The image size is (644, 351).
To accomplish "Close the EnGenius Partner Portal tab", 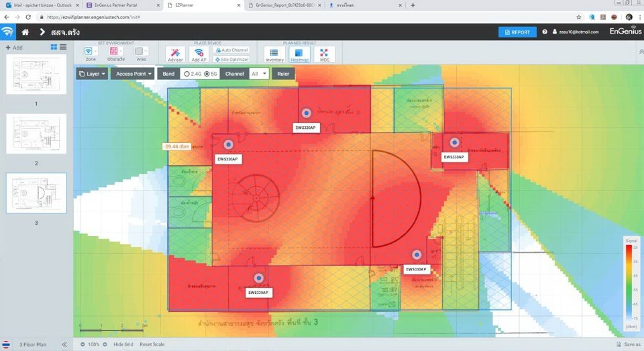I will [158, 5].
